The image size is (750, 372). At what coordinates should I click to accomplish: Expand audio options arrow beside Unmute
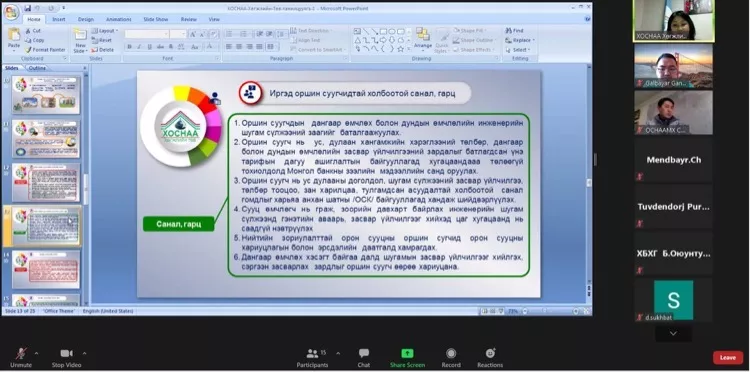pyautogui.click(x=36, y=354)
